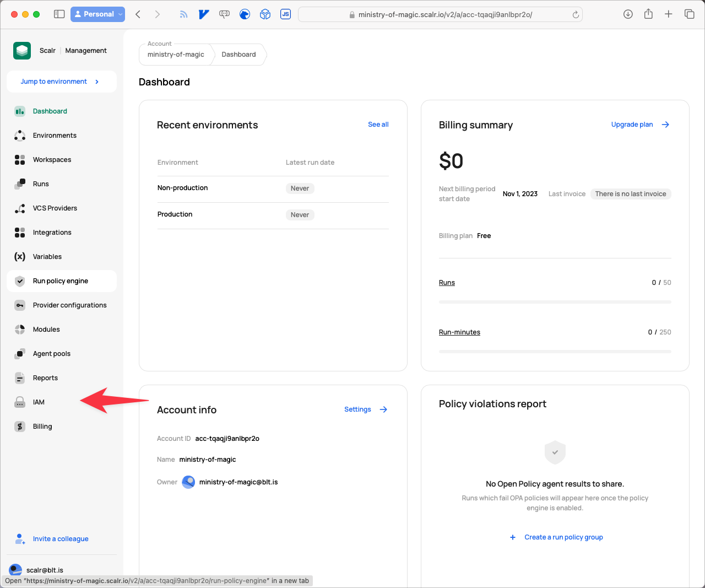Click the Safari address bar
705x588 pixels.
click(x=440, y=14)
